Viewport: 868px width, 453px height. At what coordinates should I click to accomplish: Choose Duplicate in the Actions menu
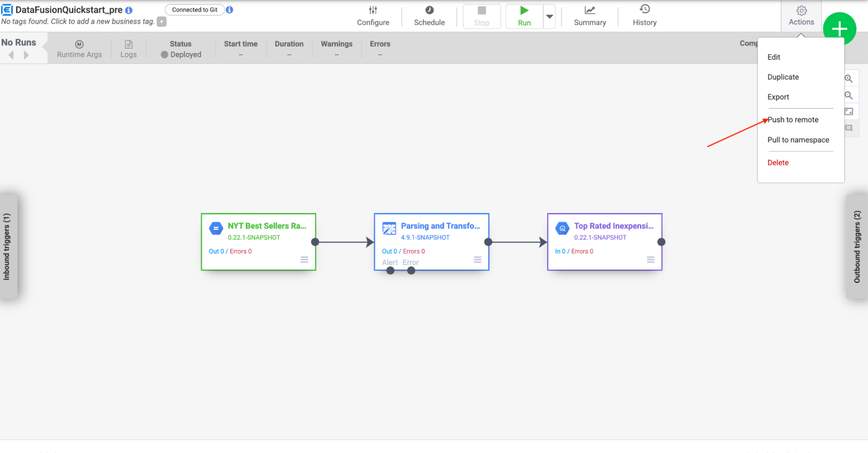click(783, 77)
